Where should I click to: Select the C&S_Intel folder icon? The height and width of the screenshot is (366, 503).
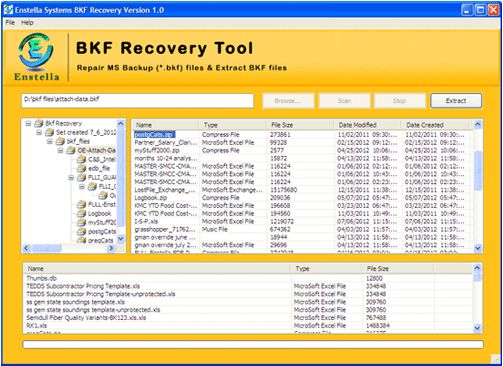(x=82, y=159)
